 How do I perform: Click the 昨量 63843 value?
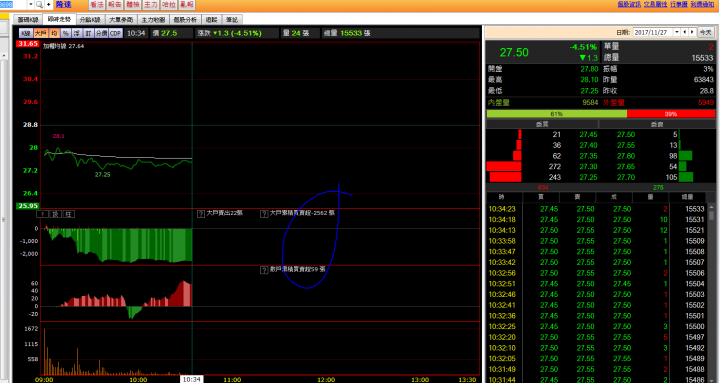tap(703, 80)
